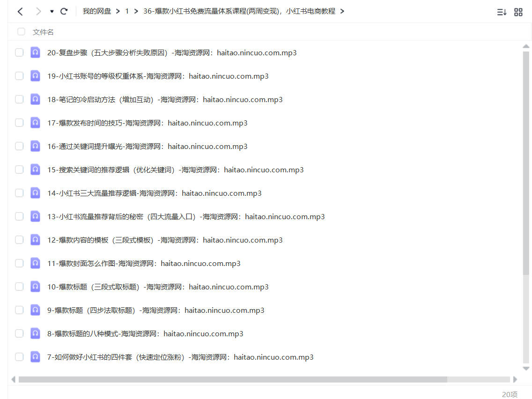Select file name 13-小红书流量推荐背后的秘密（四大流量入口）
Screen dimensions: 532x399
pos(186,216)
